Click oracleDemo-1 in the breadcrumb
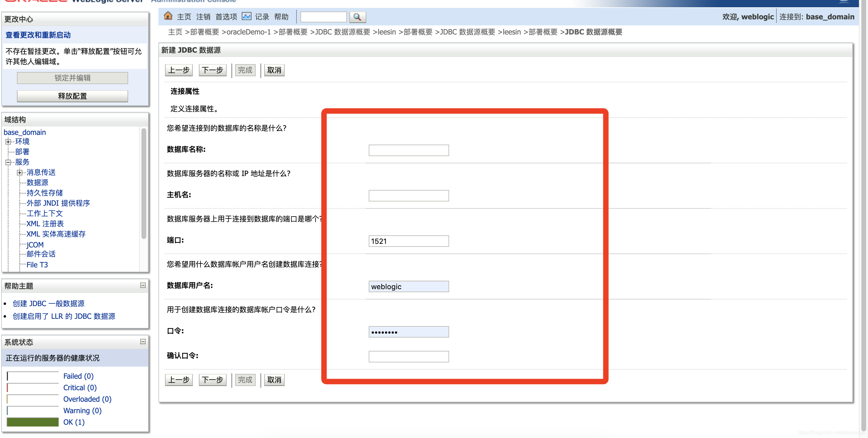The width and height of the screenshot is (868, 438). click(x=249, y=32)
